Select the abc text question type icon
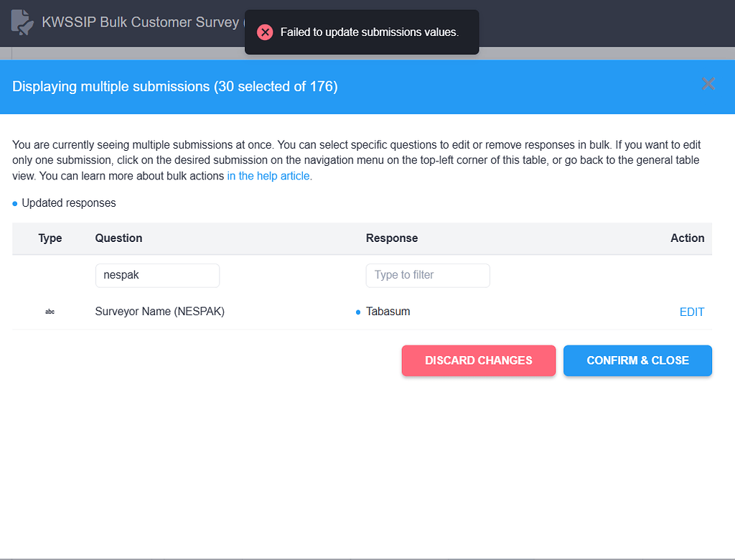The width and height of the screenshot is (735, 560). 50,312
